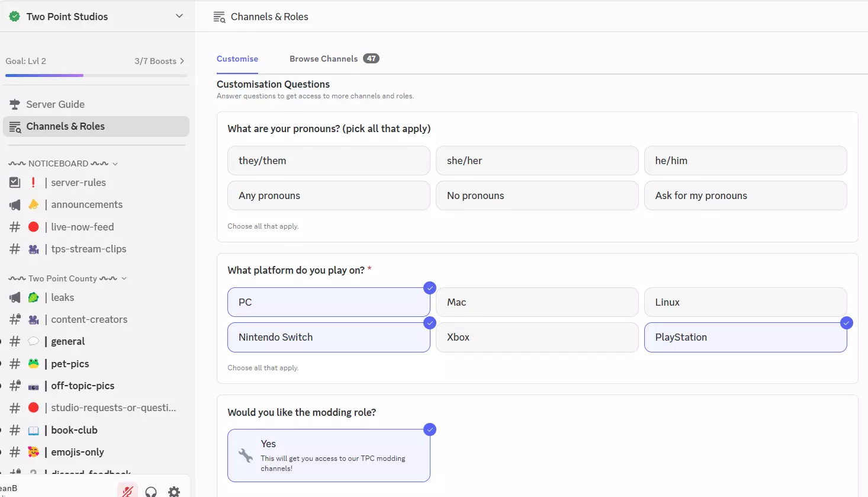The width and height of the screenshot is (868, 497).
Task: Open User Settings gear icon
Action: 174,492
